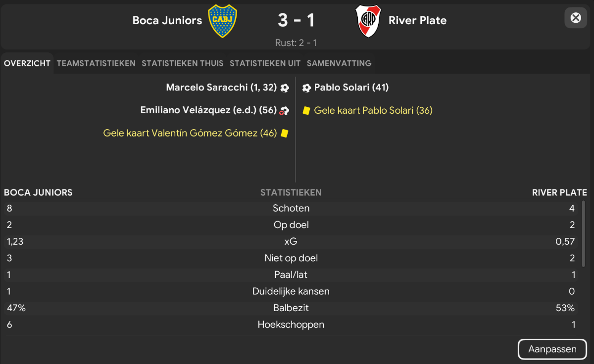Open the Statistieken Uit tab

point(265,63)
